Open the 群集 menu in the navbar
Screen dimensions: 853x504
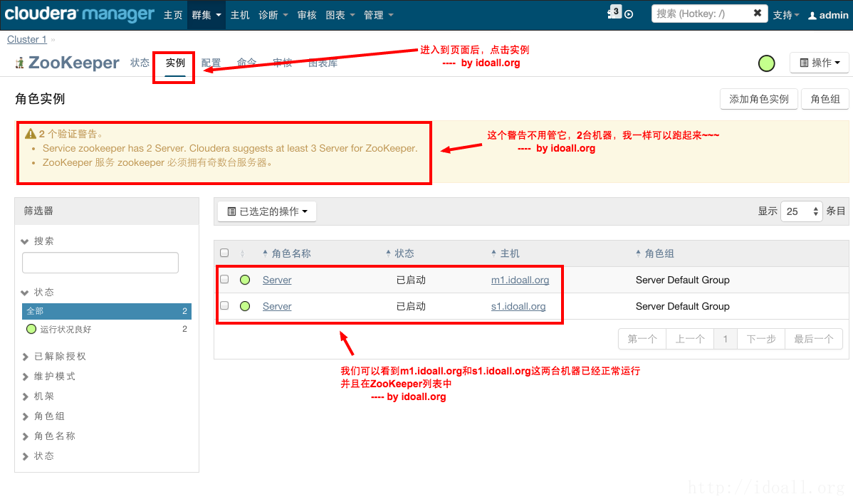[206, 15]
